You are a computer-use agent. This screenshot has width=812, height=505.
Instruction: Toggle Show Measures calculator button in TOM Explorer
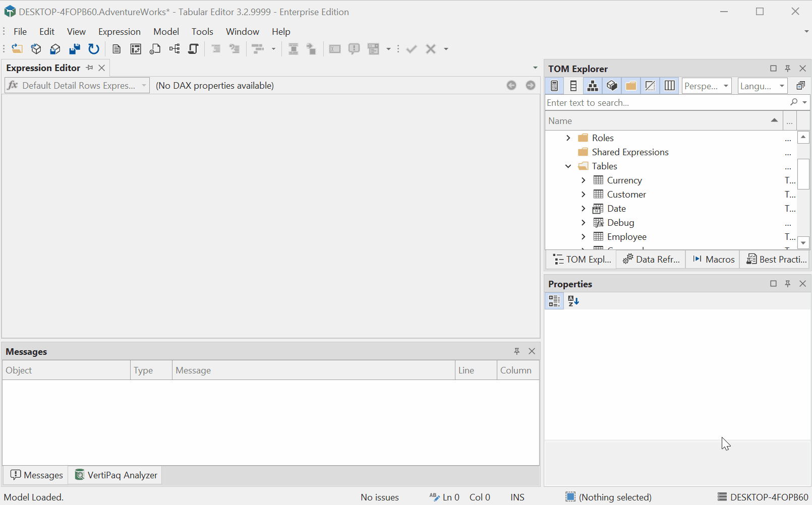(x=554, y=86)
